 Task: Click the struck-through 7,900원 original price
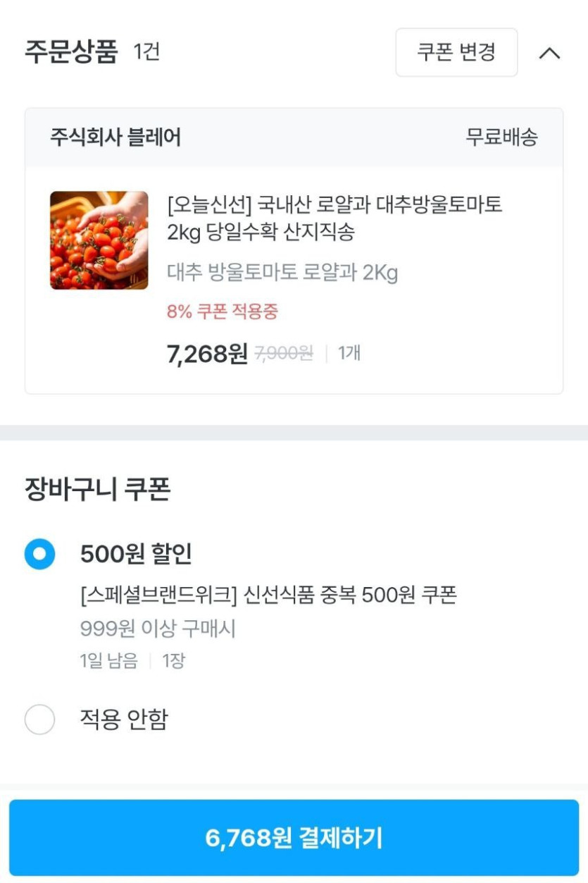284,354
